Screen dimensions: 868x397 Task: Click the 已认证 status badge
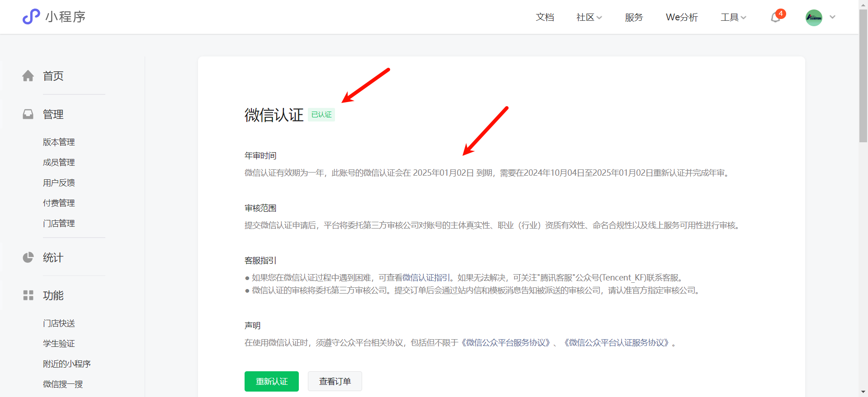pos(321,115)
